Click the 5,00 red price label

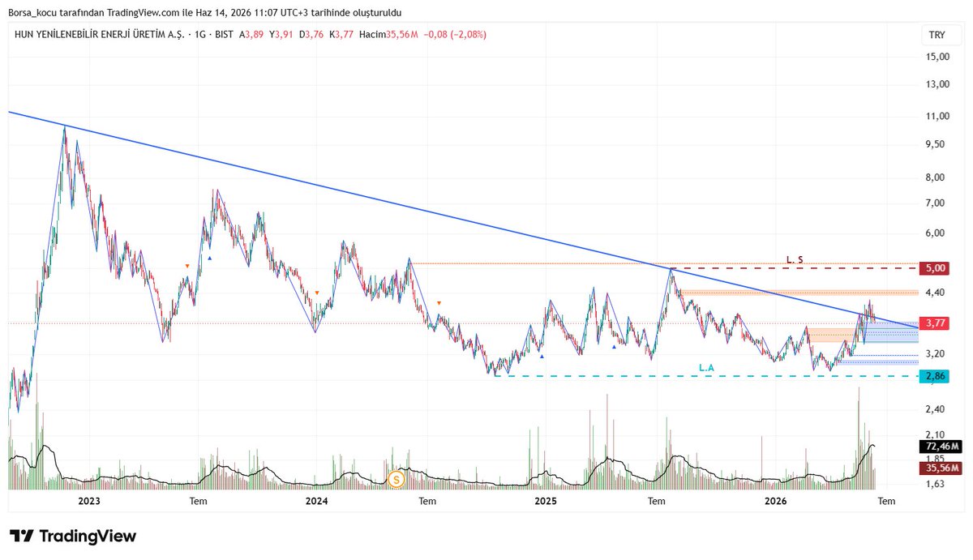pyautogui.click(x=936, y=268)
